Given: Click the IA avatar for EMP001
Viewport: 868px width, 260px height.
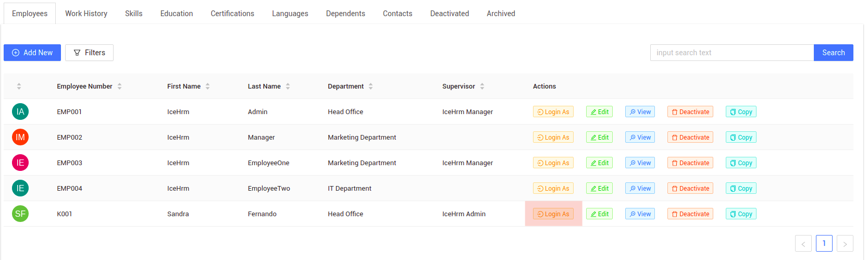Looking at the screenshot, I should click(x=20, y=112).
